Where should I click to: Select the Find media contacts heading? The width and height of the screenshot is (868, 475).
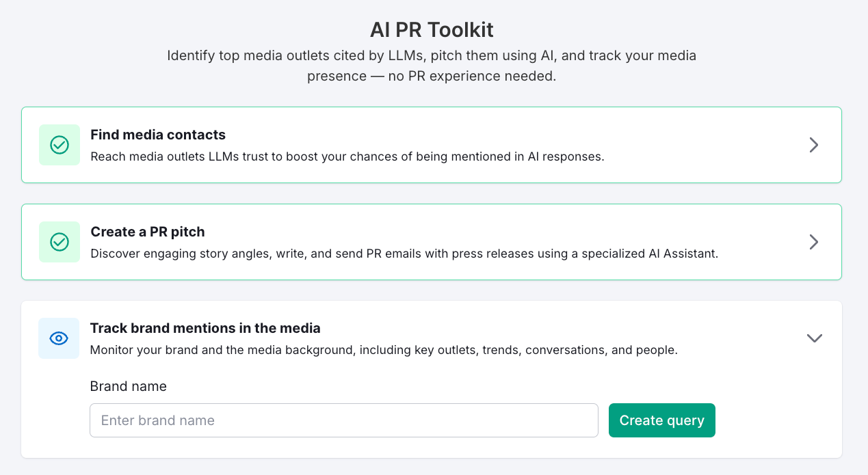click(158, 135)
